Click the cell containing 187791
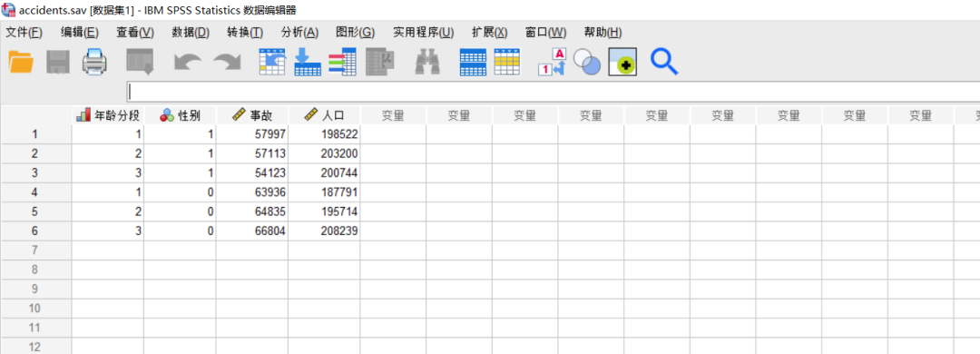Viewport: 980px width, 354px height. pyautogui.click(x=324, y=192)
